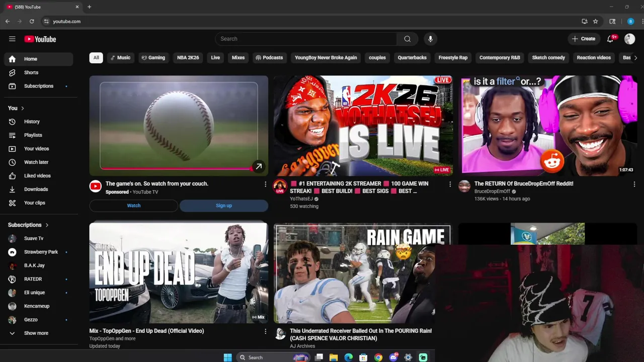Open the notifications bell
644x362 pixels.
(x=610, y=39)
